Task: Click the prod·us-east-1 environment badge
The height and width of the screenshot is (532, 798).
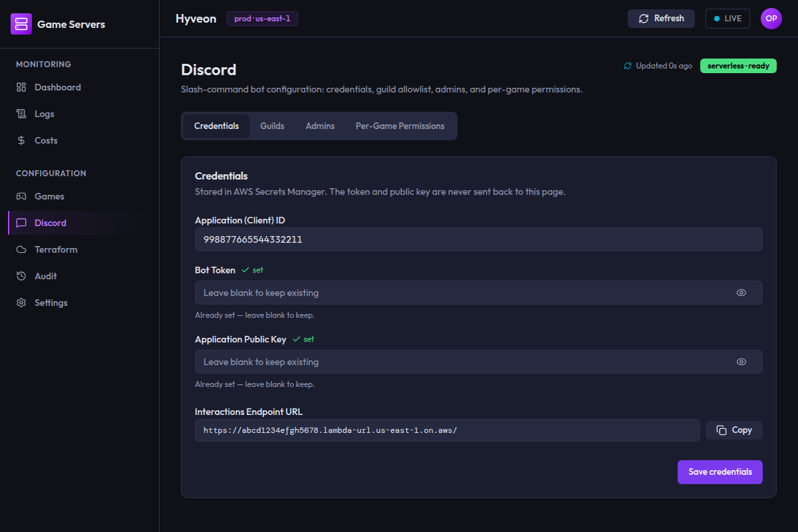Action: [262, 19]
